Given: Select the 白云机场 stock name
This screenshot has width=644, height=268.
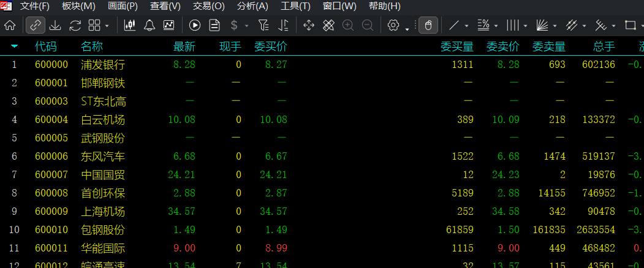Looking at the screenshot, I should click(103, 120).
